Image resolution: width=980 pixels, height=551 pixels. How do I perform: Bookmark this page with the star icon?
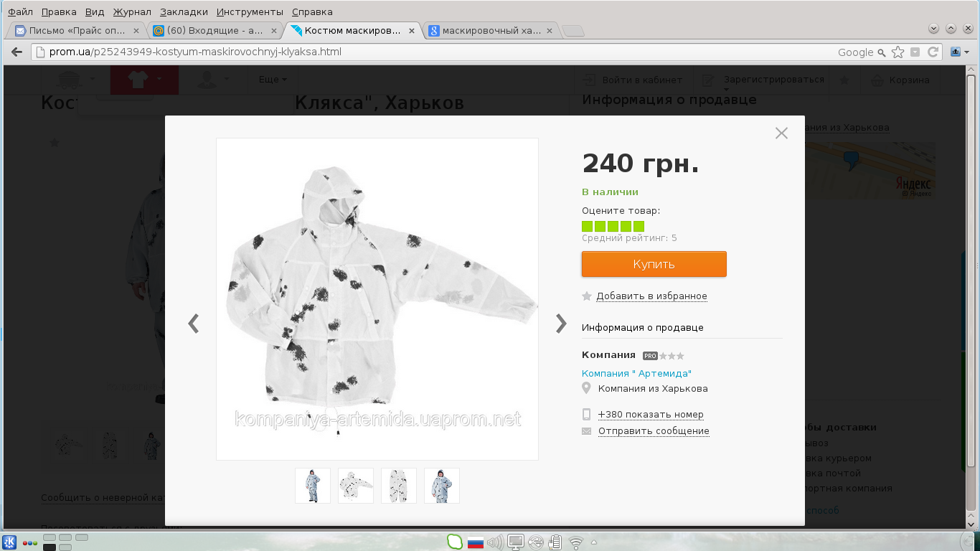(x=897, y=52)
